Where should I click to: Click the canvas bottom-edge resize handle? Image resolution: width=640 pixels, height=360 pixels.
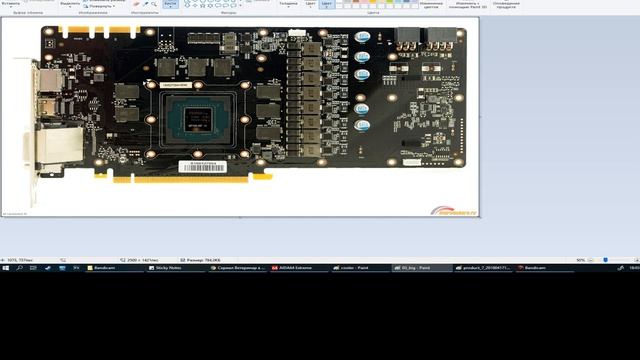240,218
